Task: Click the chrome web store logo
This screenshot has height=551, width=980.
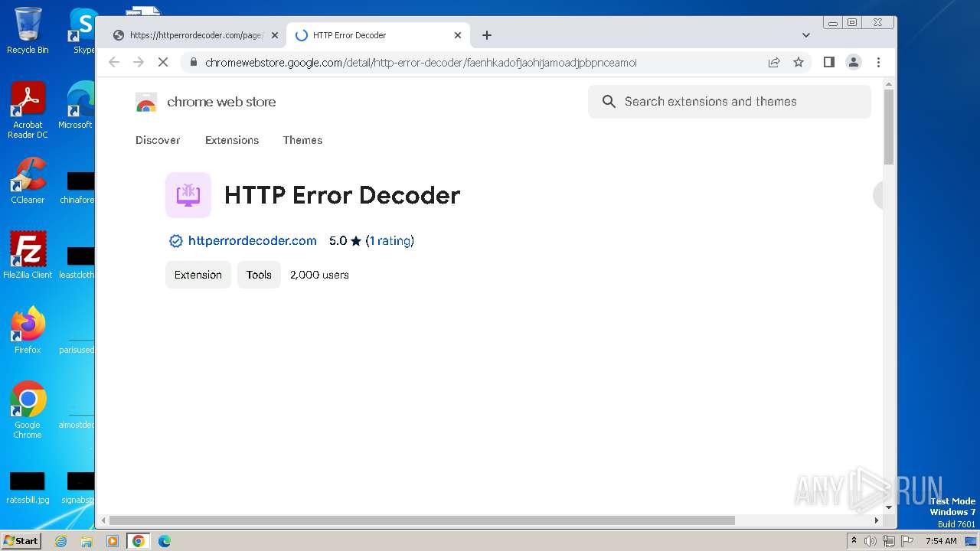Action: click(146, 102)
